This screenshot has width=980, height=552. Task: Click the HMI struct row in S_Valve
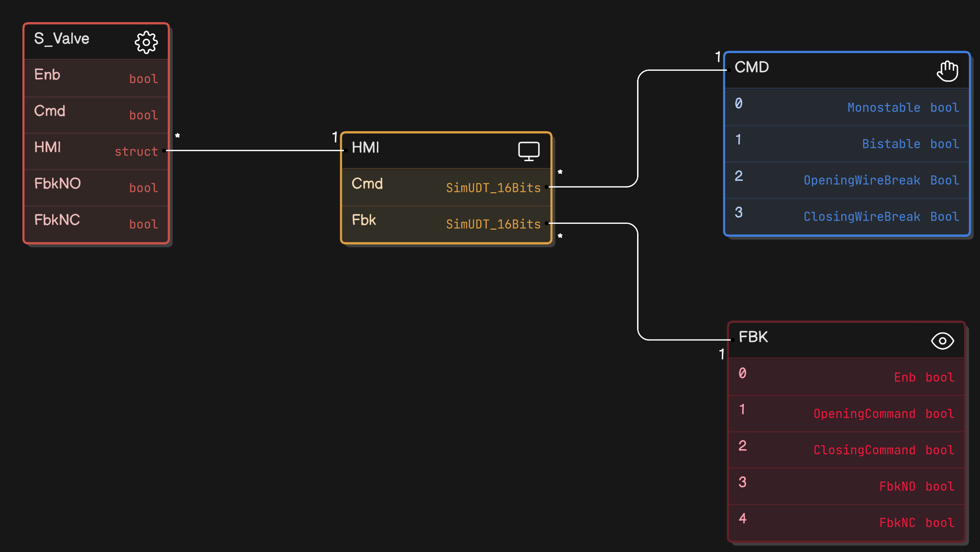(x=96, y=151)
